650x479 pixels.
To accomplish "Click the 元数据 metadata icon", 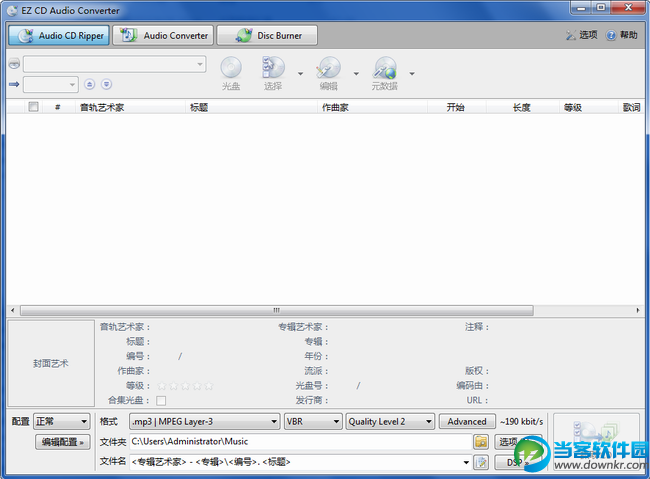I will pyautogui.click(x=385, y=73).
